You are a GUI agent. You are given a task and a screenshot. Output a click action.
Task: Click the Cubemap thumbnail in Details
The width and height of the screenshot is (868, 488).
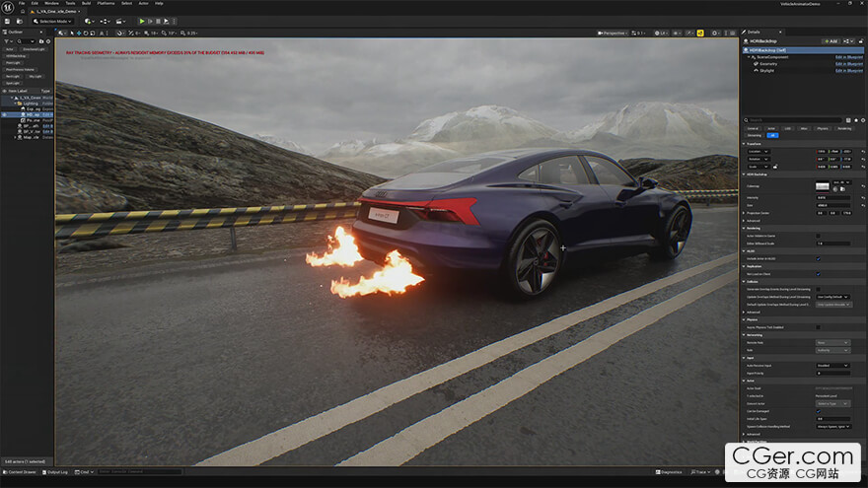point(822,186)
